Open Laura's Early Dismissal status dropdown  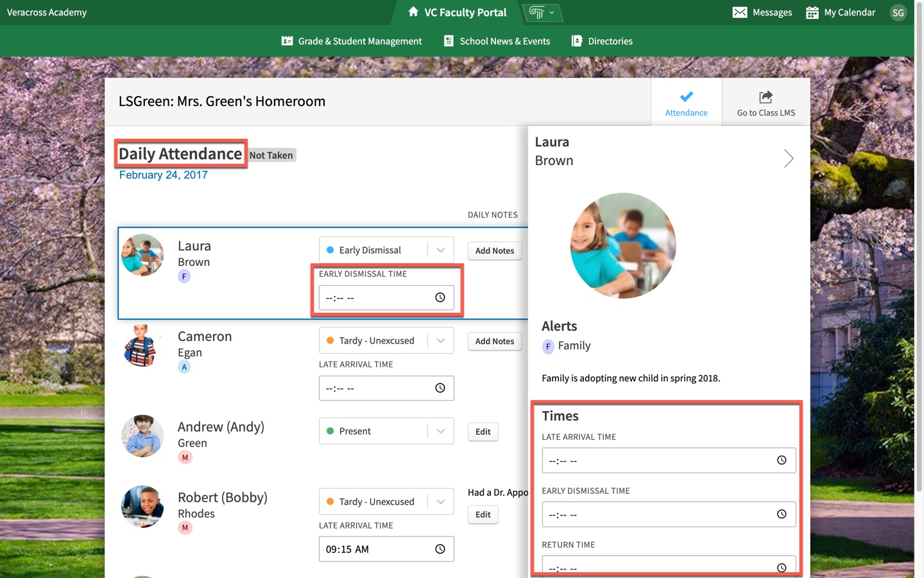coord(440,250)
